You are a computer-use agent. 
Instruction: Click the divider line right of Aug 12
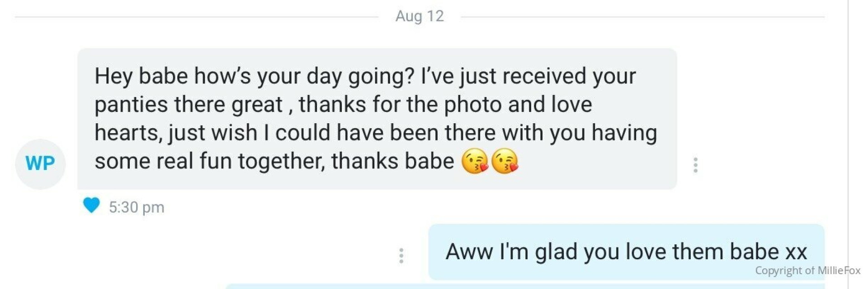point(642,17)
